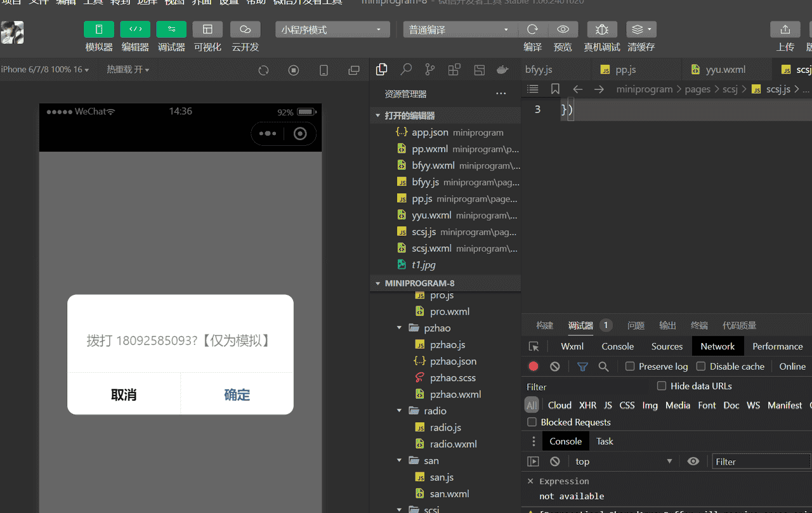Screen dimensions: 812x513
Task: Click the real device debugging bug icon
Action: [601, 30]
